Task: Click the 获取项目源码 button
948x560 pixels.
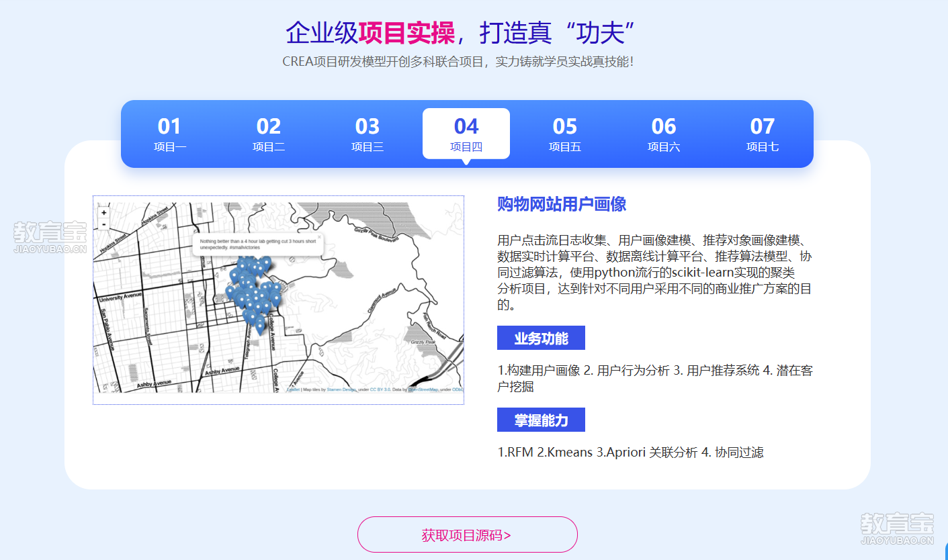Action: pos(467,534)
